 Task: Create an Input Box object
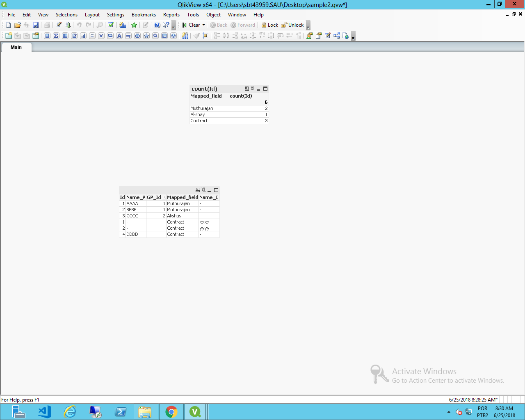coord(92,36)
